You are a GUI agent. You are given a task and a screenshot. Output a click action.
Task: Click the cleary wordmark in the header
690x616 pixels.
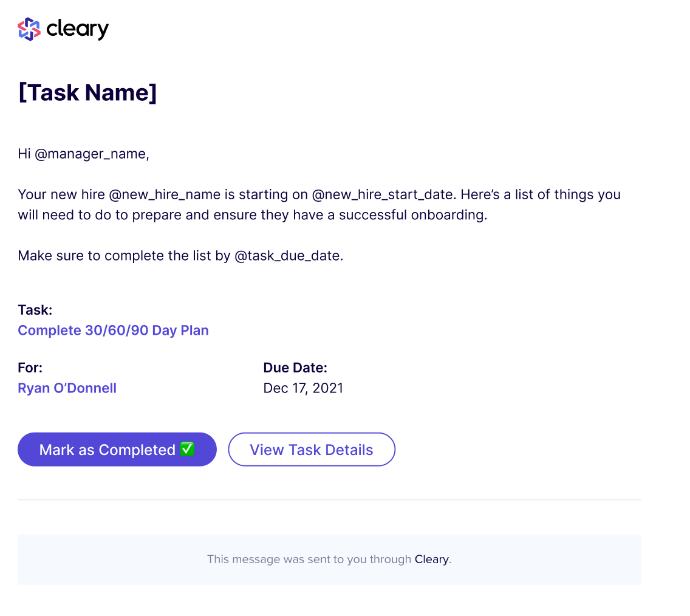[77, 29]
